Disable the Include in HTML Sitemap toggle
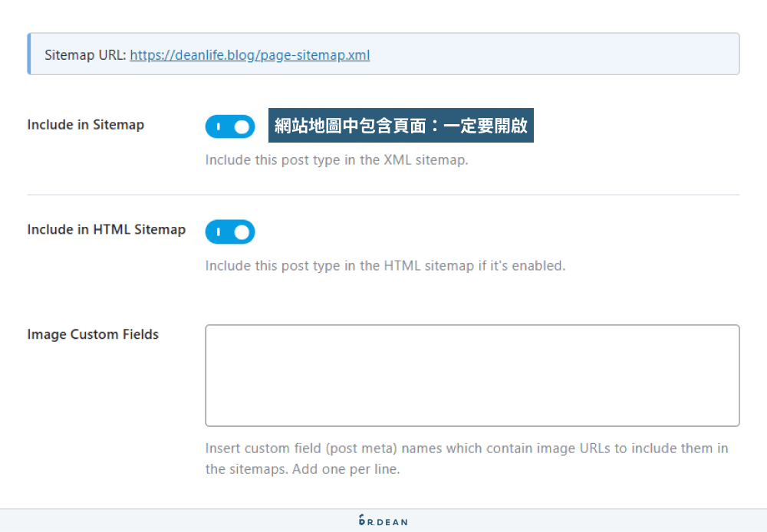This screenshot has width=767, height=532. click(x=230, y=232)
